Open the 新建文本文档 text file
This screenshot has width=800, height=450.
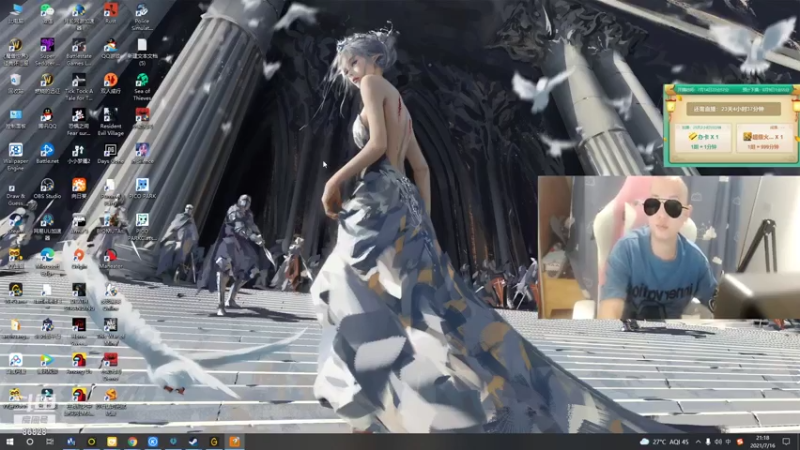pyautogui.click(x=142, y=52)
